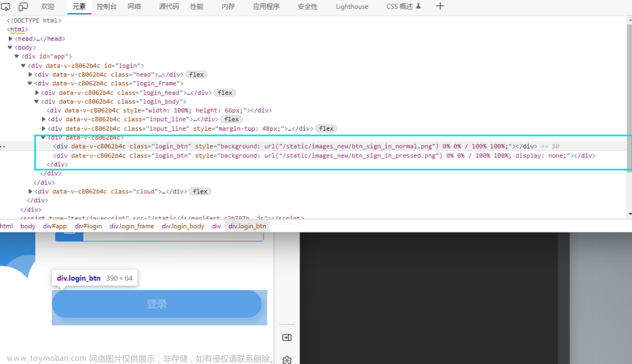The width and height of the screenshot is (632, 364).
Task: Open the 控制台 tab
Action: (107, 6)
